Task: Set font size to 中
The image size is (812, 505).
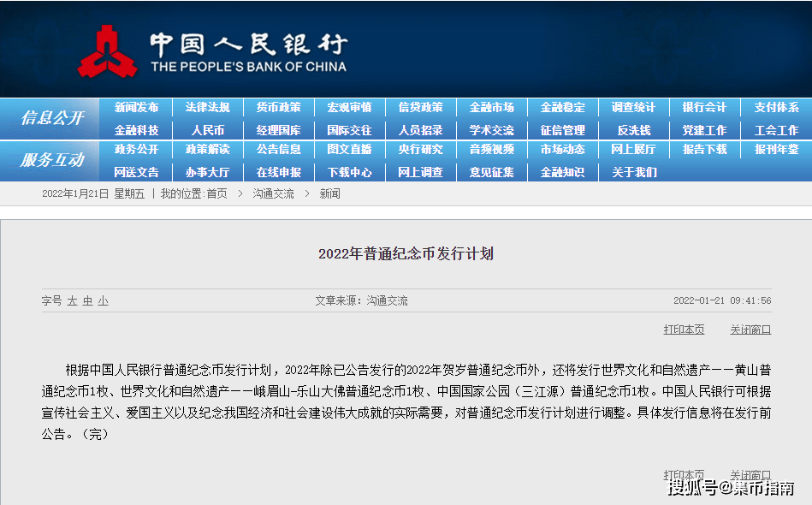Action: click(x=87, y=301)
